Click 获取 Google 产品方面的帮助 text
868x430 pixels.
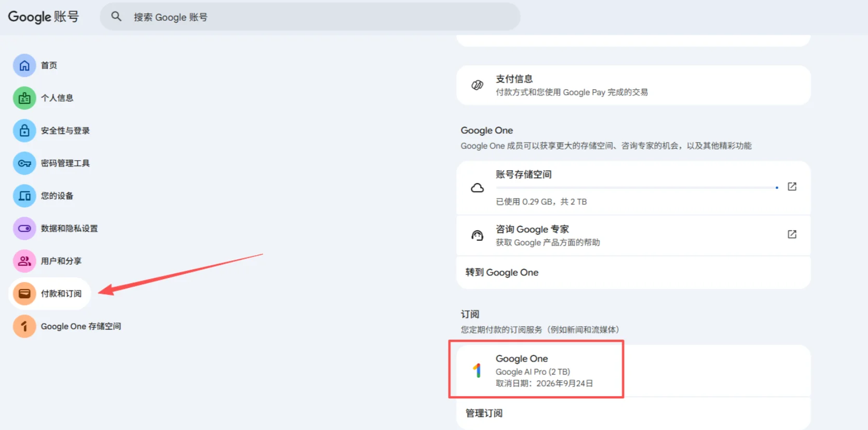point(548,243)
